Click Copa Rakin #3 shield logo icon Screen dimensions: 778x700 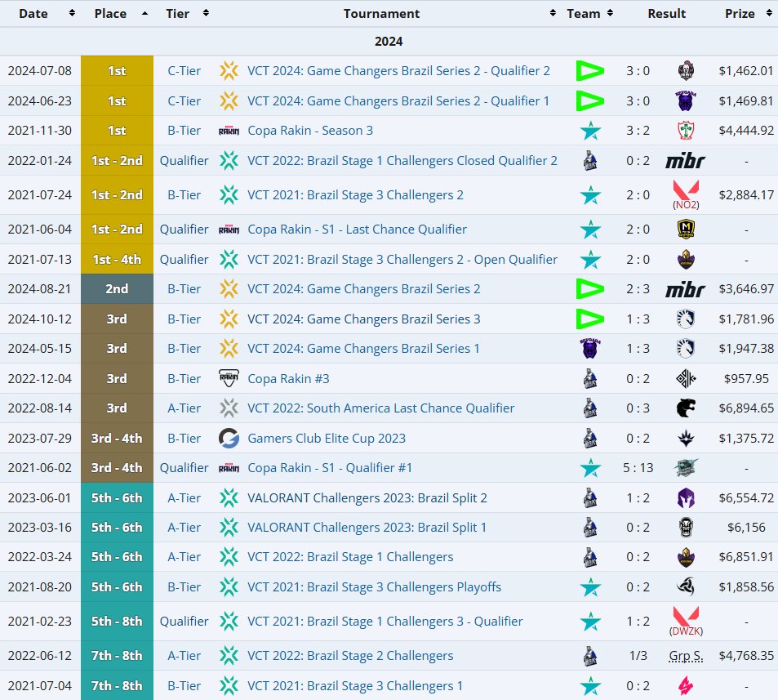point(229,379)
